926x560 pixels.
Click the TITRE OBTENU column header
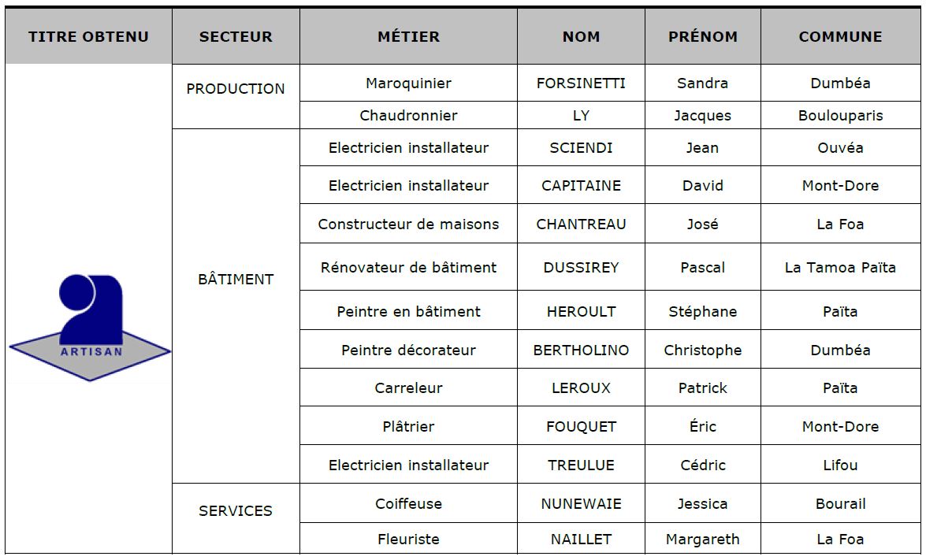[88, 37]
